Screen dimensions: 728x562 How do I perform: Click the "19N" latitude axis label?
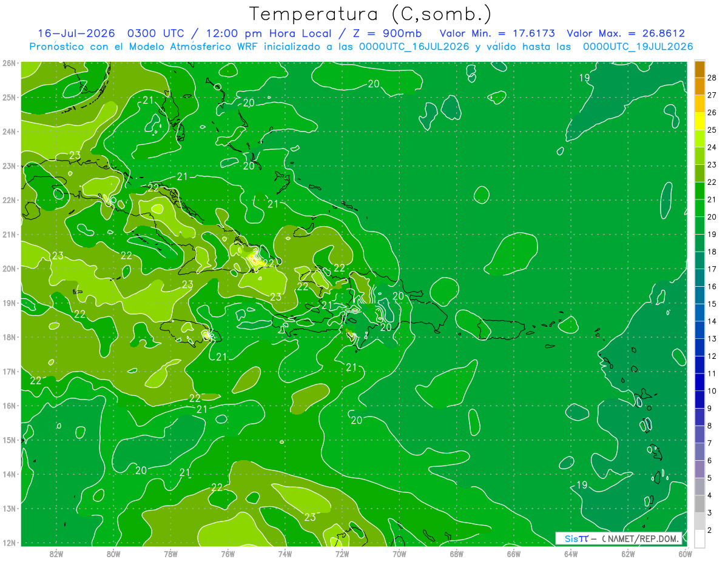tap(8, 303)
